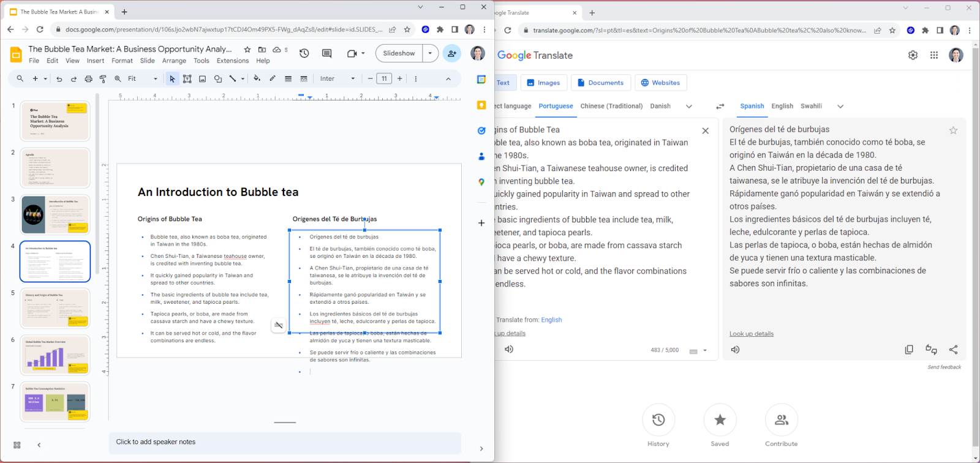Expand the line tool dropdown arrow

pos(243,78)
